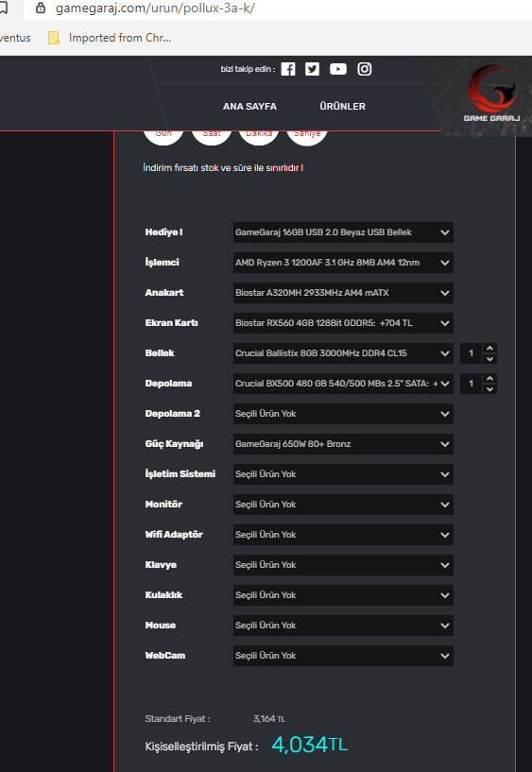Screen dimensions: 532x772
Task: Decrease Depolama quantity with down arrow
Action: [x=489, y=389]
